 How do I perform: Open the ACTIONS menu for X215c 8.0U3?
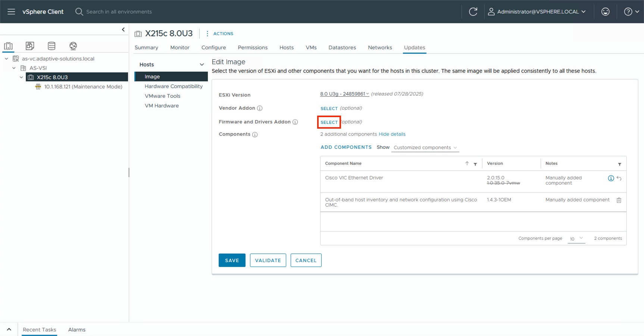click(223, 34)
